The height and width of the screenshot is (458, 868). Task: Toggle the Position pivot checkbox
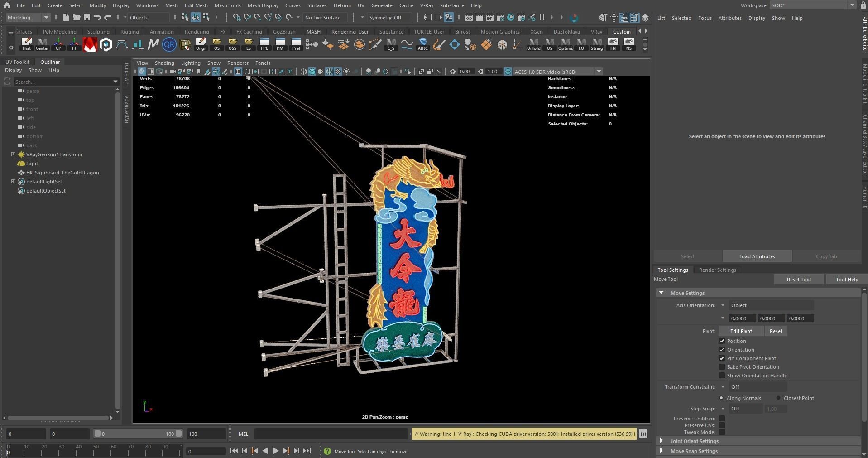[x=722, y=341]
